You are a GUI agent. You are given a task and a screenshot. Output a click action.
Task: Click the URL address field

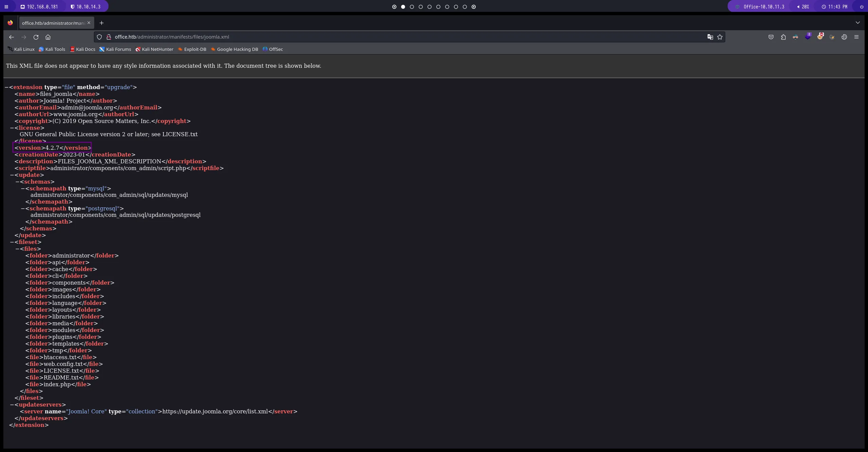click(x=407, y=37)
